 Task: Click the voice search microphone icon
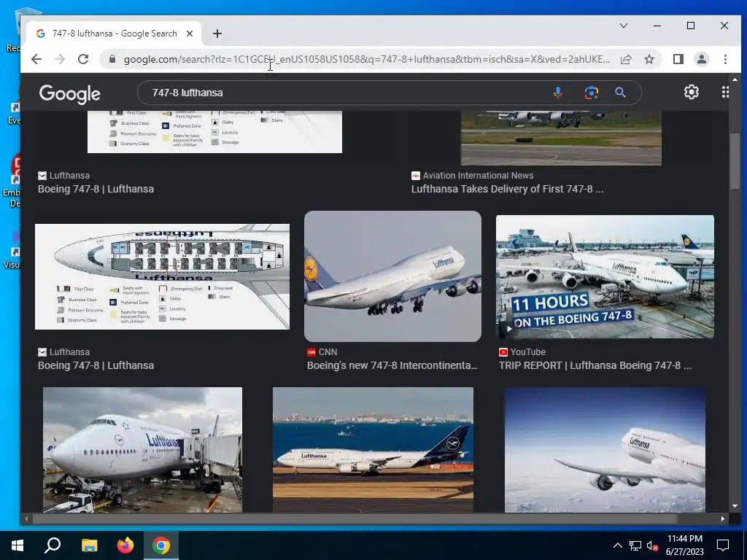pyautogui.click(x=557, y=93)
